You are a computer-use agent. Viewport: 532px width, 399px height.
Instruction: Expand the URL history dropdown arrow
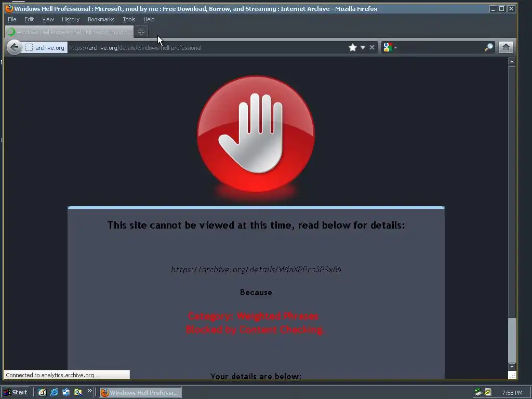click(x=363, y=47)
